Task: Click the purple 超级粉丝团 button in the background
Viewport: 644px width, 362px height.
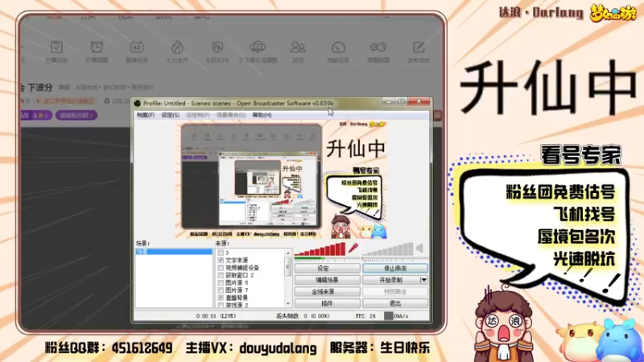Action: (76, 115)
